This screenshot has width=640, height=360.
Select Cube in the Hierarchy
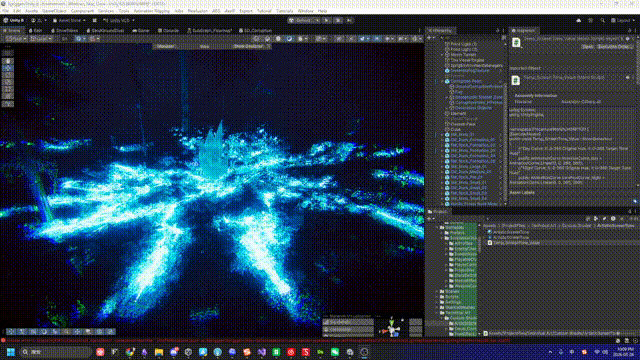(456, 129)
